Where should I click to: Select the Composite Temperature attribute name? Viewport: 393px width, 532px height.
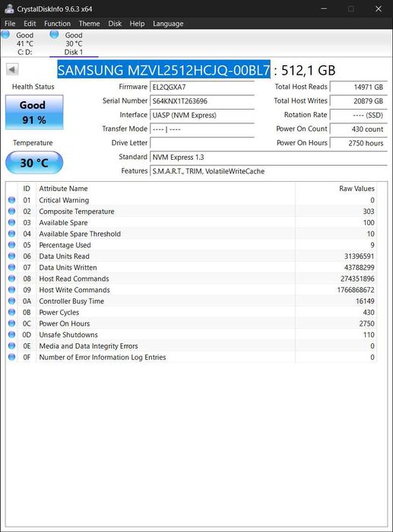pos(77,212)
